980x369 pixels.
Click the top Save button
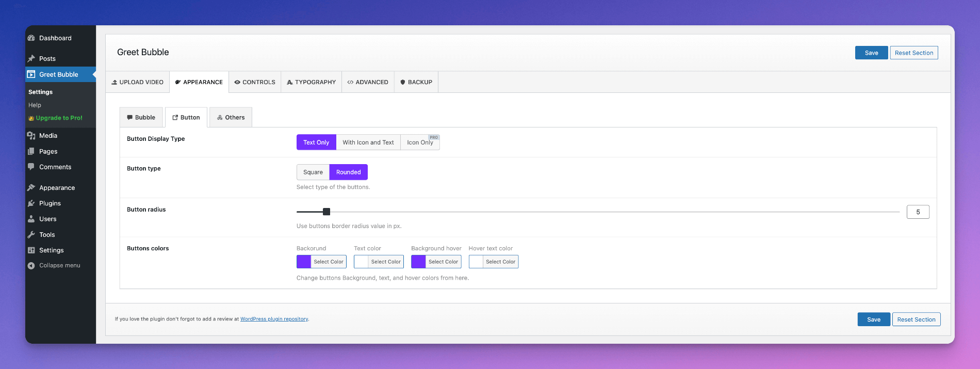click(872, 53)
